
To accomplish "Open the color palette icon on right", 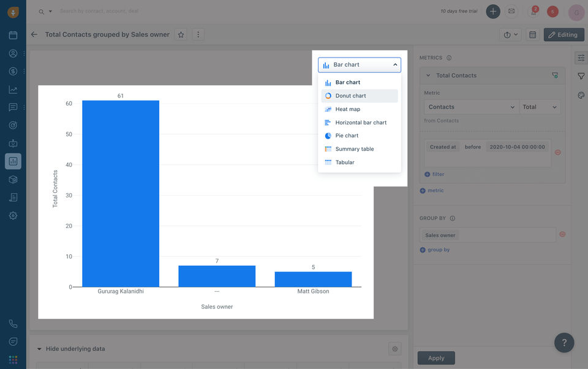I will (581, 96).
